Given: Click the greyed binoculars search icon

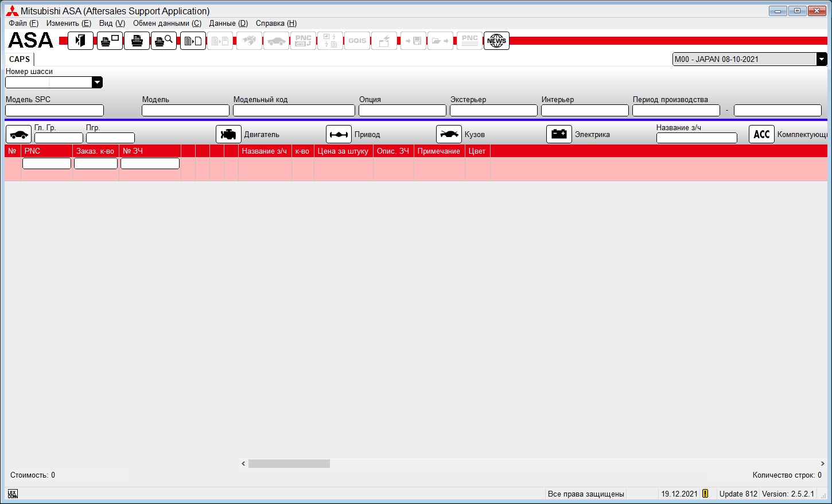Looking at the screenshot, I should click(x=249, y=41).
